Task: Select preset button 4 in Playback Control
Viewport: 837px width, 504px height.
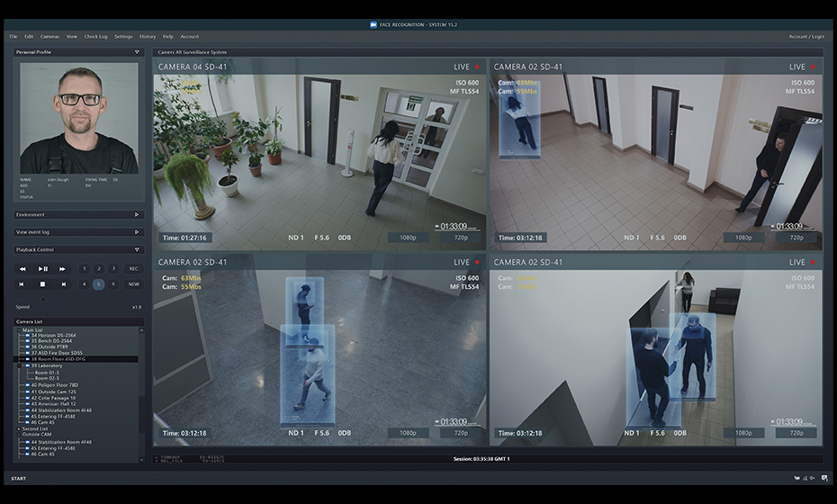Action: 84,284
